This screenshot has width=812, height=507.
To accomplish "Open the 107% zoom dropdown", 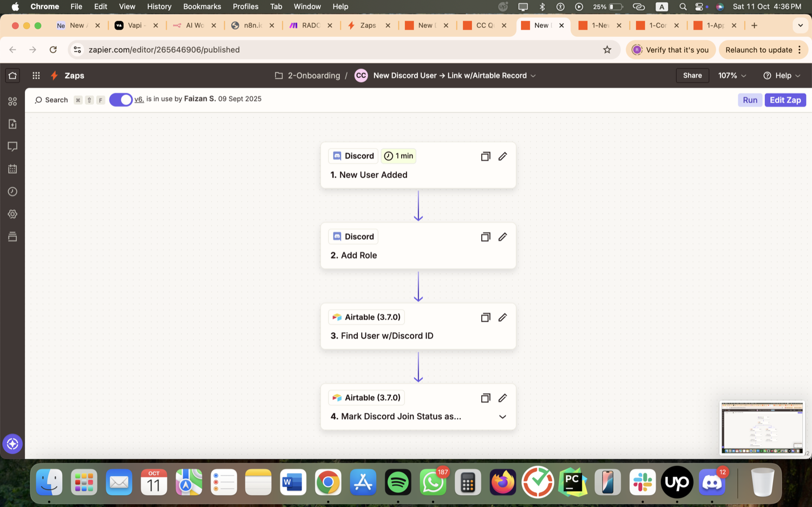I will click(x=732, y=76).
